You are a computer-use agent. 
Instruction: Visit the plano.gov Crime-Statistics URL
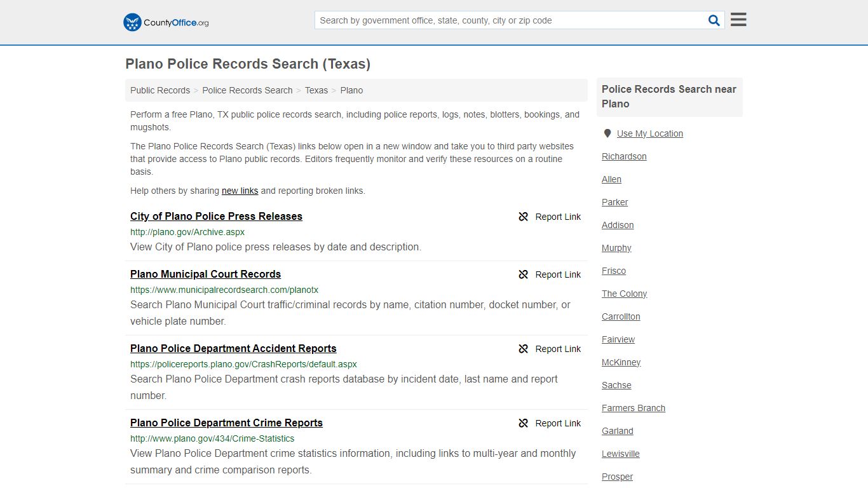click(212, 438)
